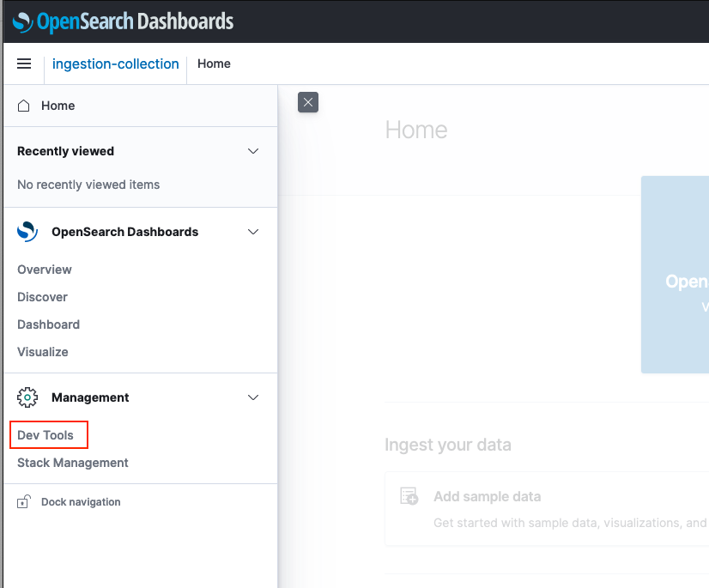Screen dimensions: 709x588
Task: Click Add sample data card title
Action: pyautogui.click(x=487, y=497)
